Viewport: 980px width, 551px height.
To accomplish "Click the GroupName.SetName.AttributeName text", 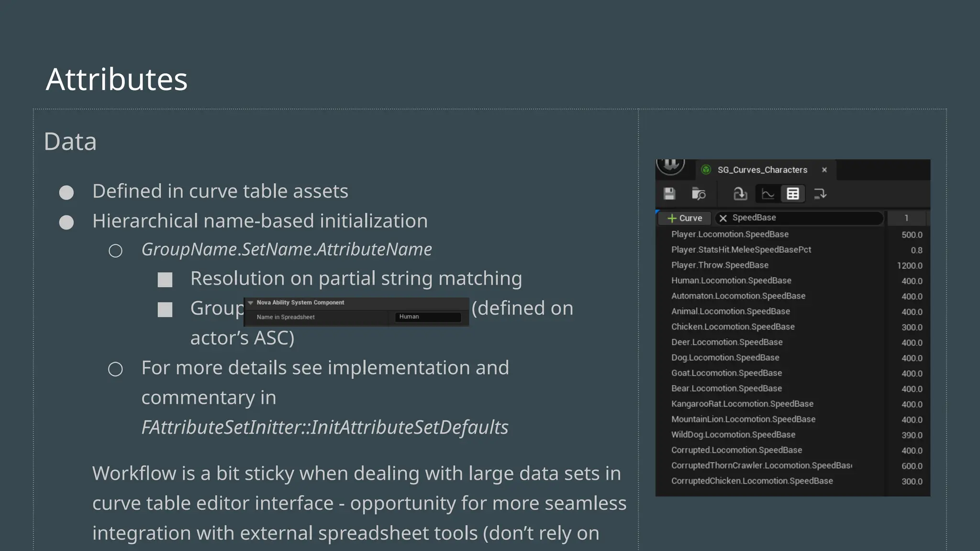I will 287,250.
